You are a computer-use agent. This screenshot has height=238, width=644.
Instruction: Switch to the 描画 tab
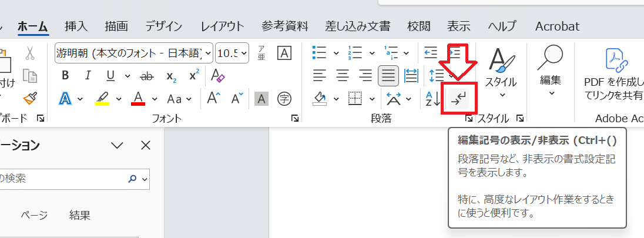tap(116, 26)
